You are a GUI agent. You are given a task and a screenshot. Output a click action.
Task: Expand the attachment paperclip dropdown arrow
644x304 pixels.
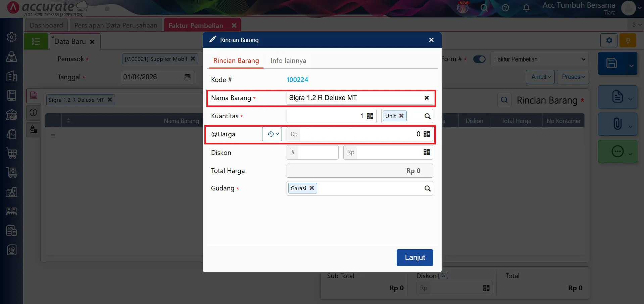(x=631, y=126)
